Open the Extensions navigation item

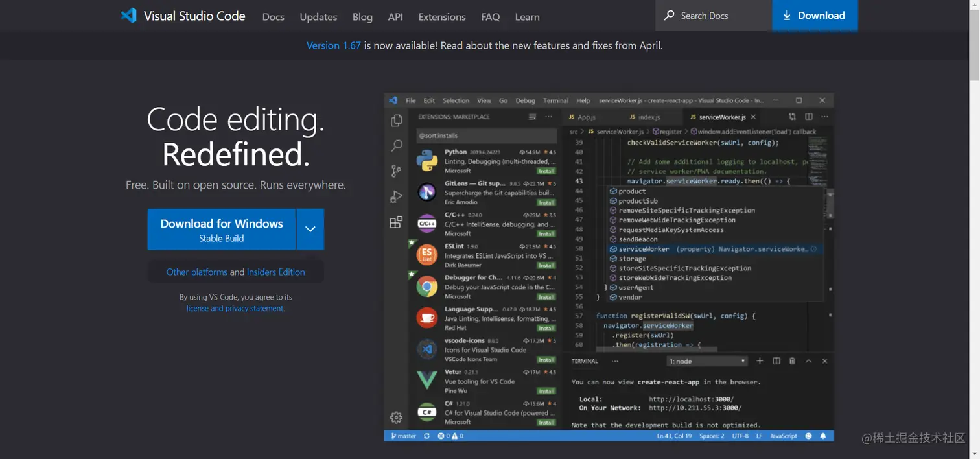pyautogui.click(x=442, y=17)
